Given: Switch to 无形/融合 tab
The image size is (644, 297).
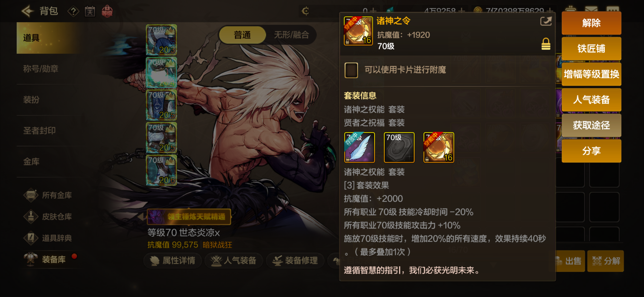Looking at the screenshot, I should [291, 35].
